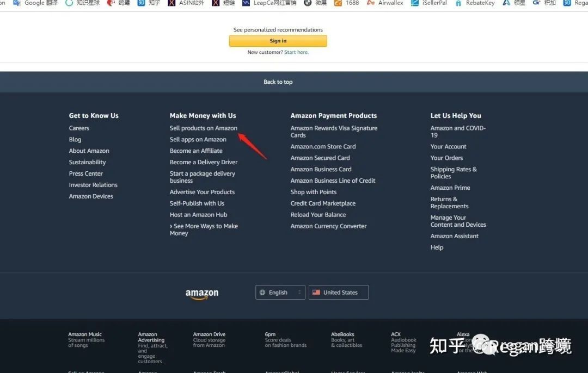Screen dimensions: 588x373
Task: Click the Start here link
Action: click(x=296, y=52)
